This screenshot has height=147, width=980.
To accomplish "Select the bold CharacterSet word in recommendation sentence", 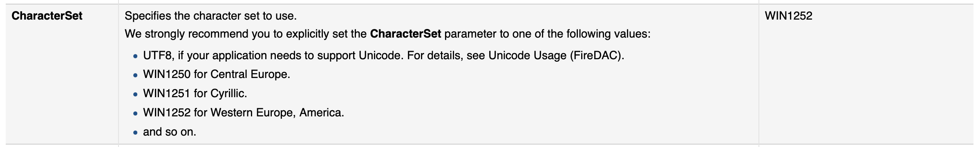I will 405,33.
